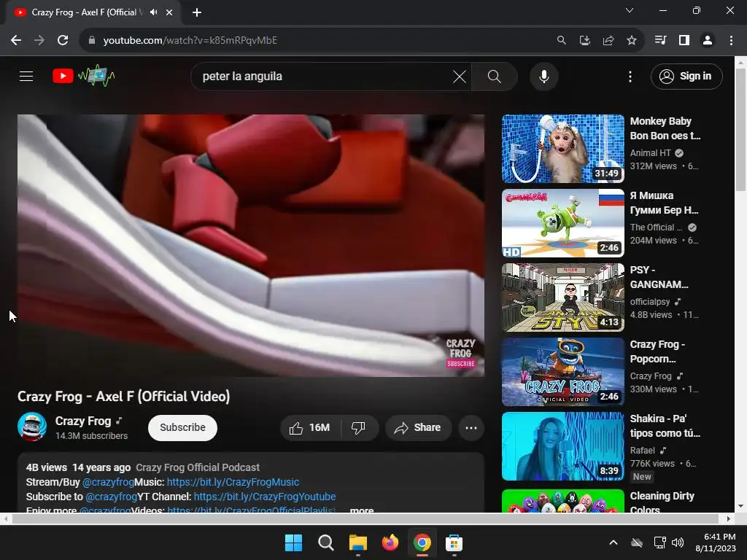Viewport: 747px width, 560px height.
Task: Open File Explorer from the taskbar
Action: pos(357,542)
